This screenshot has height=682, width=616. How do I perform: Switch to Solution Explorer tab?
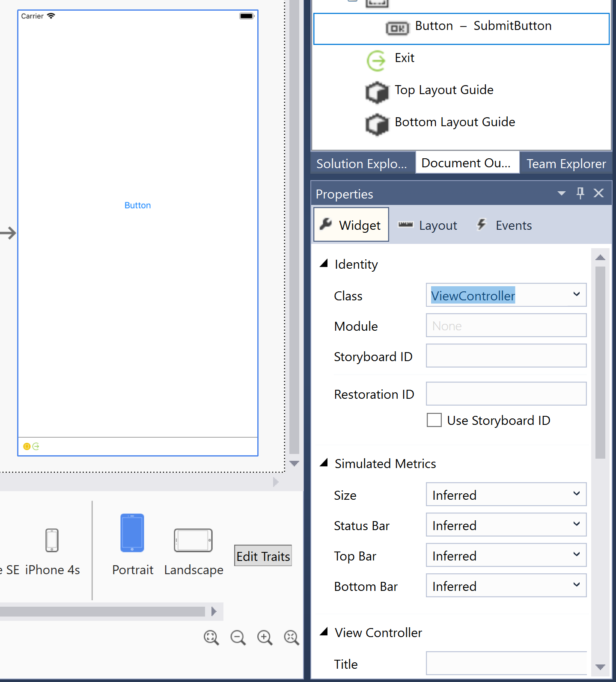click(x=363, y=163)
